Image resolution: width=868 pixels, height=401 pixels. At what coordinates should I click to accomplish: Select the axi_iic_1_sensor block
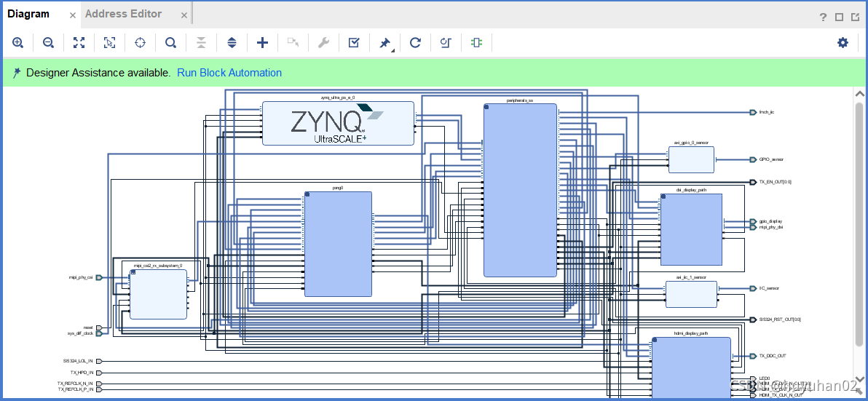(691, 294)
